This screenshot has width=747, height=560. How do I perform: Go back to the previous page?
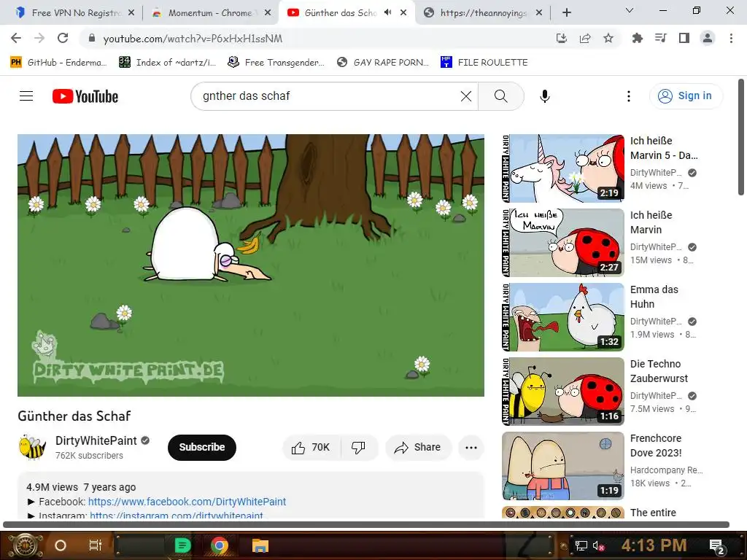pos(16,38)
